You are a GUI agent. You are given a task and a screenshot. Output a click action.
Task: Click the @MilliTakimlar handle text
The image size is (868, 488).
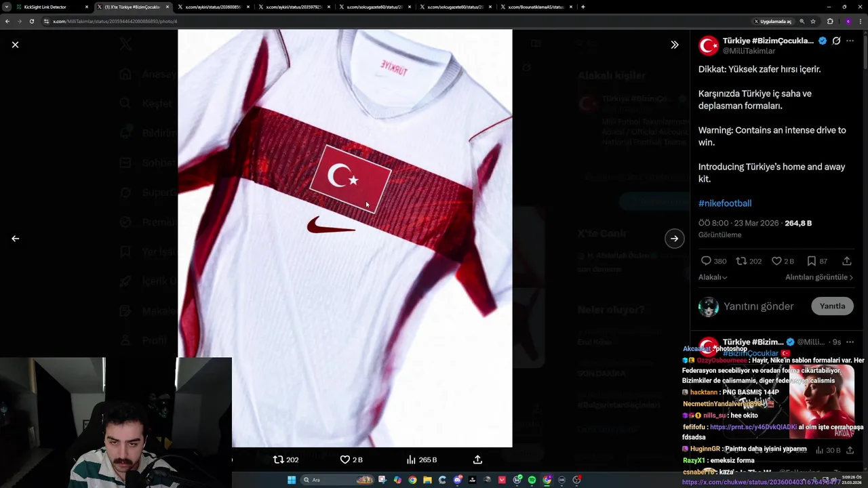pos(749,51)
